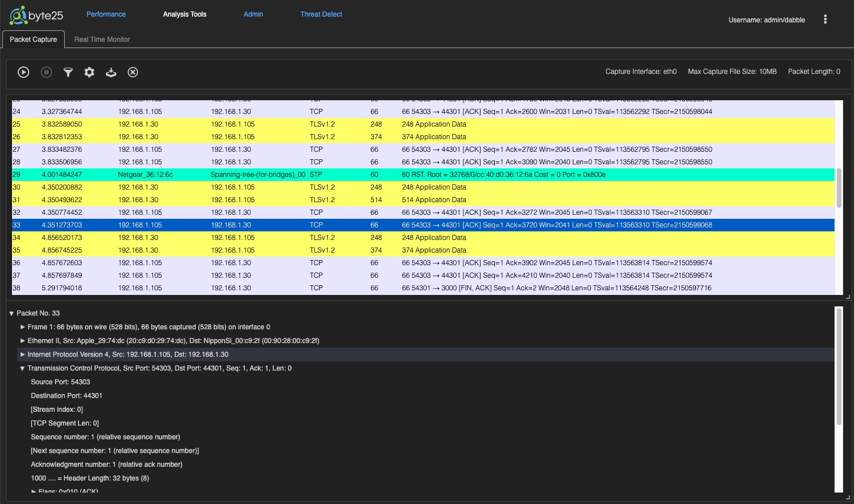
Task: Open the three-dot user menu
Action: click(825, 19)
